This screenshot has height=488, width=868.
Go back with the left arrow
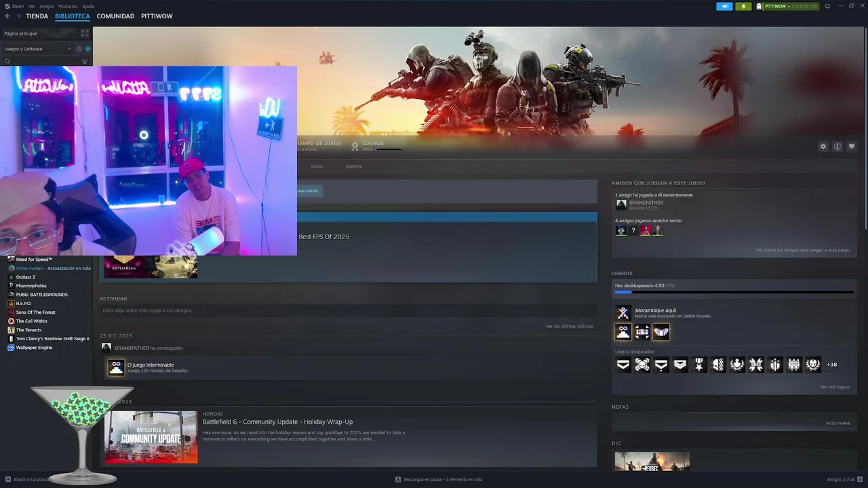pyautogui.click(x=8, y=16)
